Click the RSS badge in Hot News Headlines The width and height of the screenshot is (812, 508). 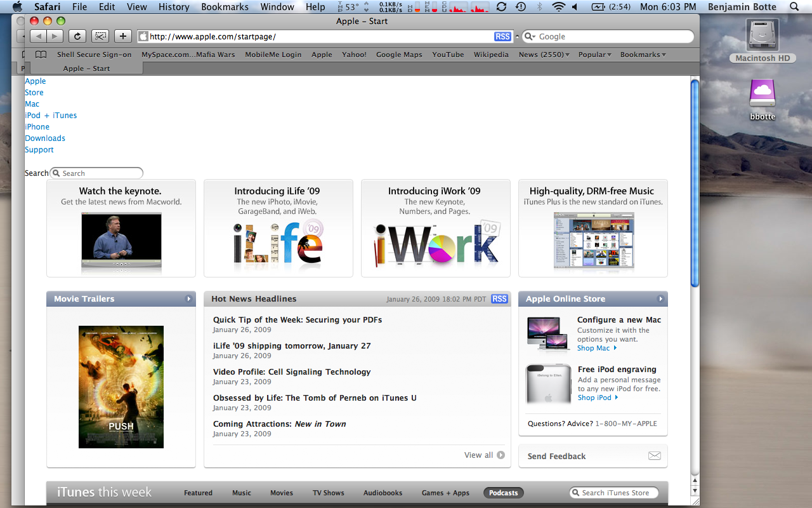500,299
